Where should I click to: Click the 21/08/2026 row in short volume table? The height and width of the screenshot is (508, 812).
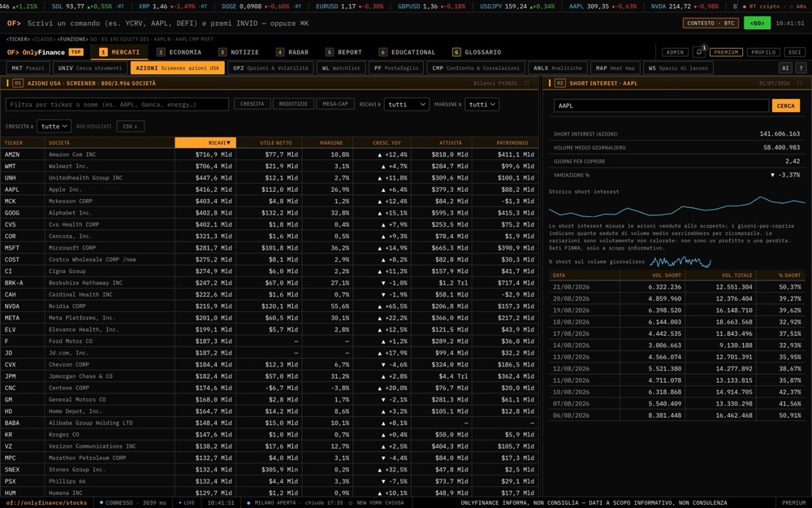(677, 287)
